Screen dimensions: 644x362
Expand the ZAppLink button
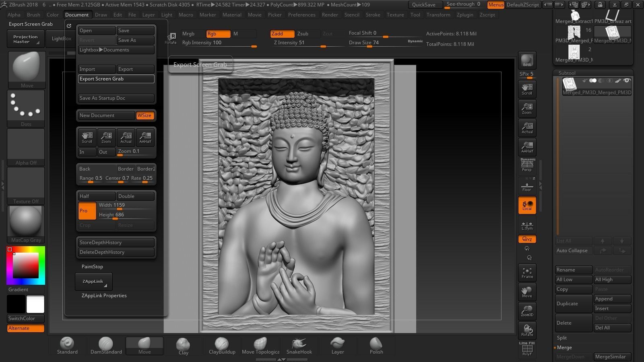pyautogui.click(x=93, y=281)
